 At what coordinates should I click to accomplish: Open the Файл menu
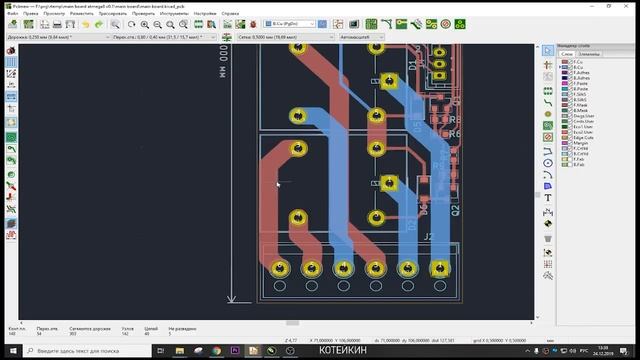pos(13,13)
